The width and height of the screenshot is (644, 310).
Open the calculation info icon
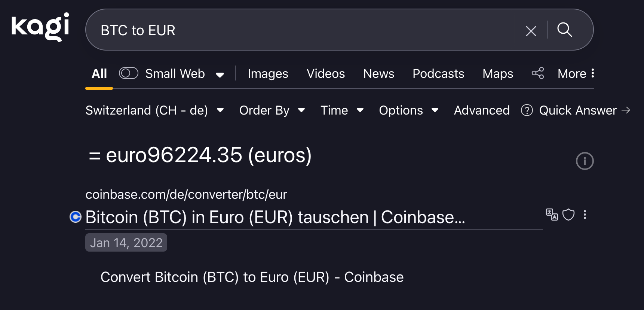(585, 161)
